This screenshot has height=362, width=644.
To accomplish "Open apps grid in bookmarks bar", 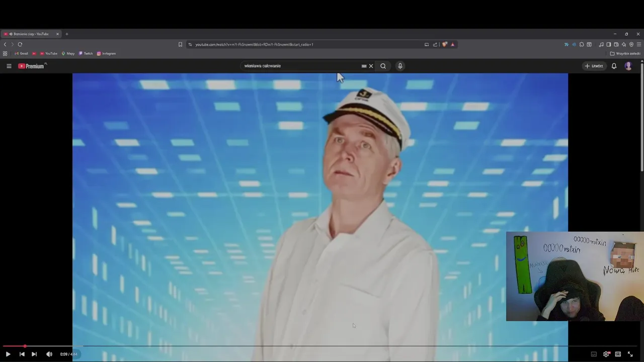I will 5,53.
